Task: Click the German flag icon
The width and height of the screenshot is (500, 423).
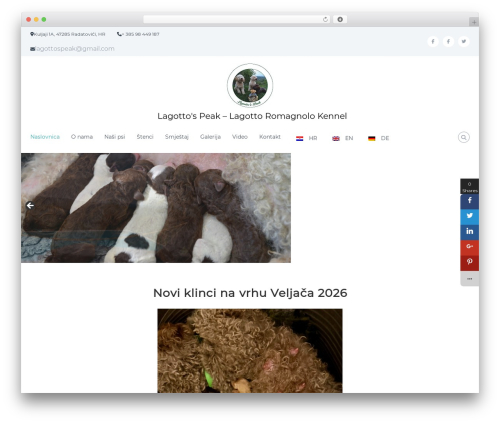Action: (x=372, y=138)
